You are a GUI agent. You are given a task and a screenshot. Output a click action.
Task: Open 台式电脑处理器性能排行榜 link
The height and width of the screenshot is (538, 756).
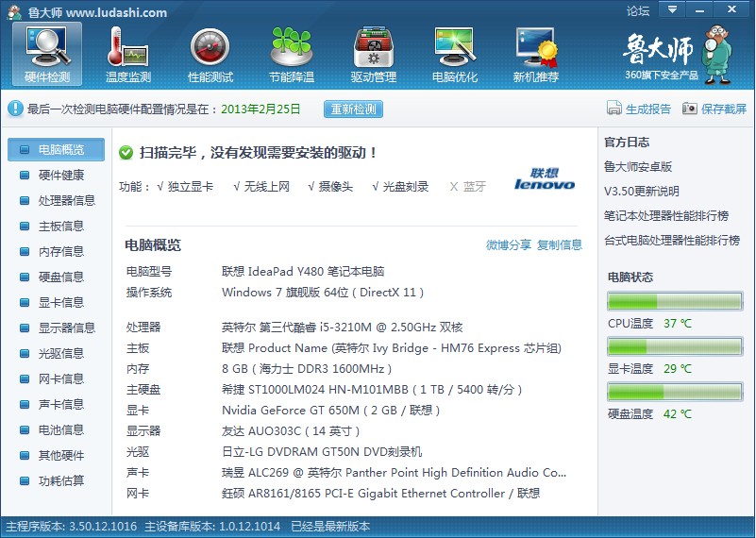pyautogui.click(x=672, y=240)
